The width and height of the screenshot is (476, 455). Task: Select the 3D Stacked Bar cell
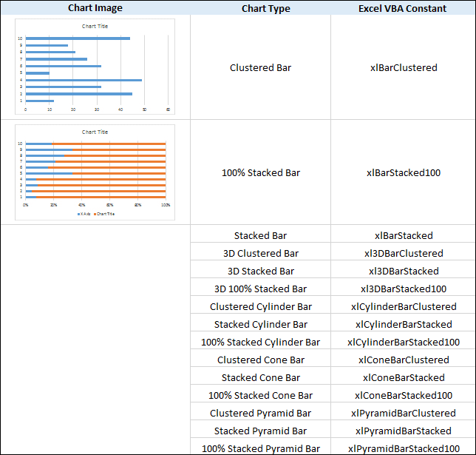click(x=260, y=271)
